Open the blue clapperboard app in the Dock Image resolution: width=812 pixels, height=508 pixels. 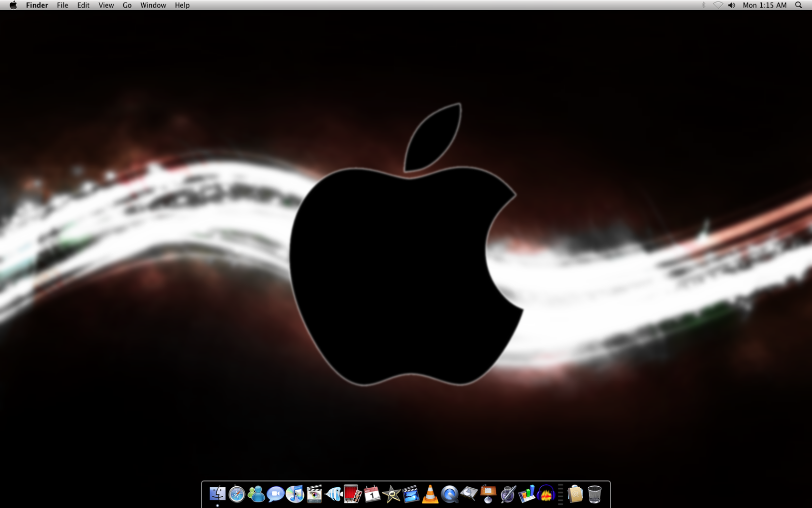411,494
